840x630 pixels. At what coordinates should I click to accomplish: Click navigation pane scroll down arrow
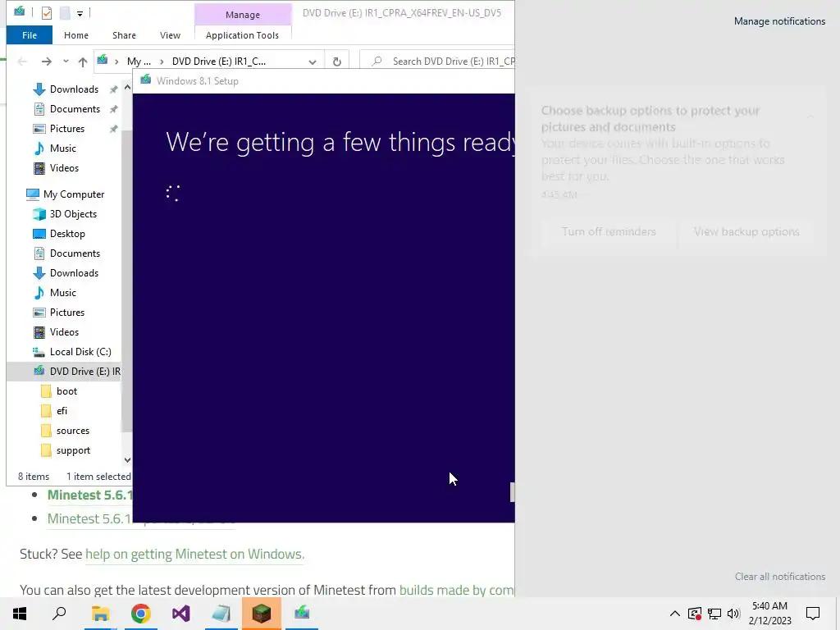pos(127,459)
